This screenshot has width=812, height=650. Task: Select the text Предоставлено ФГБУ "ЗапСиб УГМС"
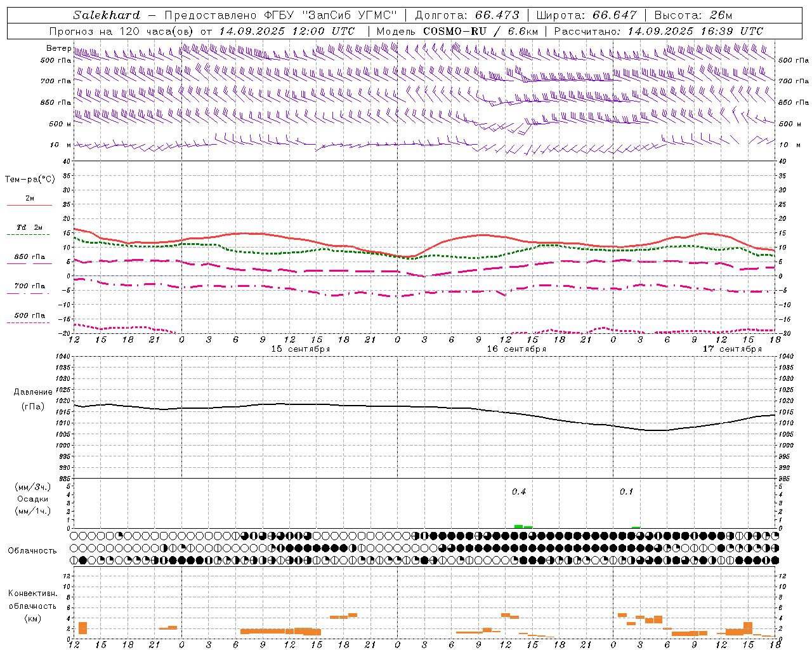[x=280, y=15]
